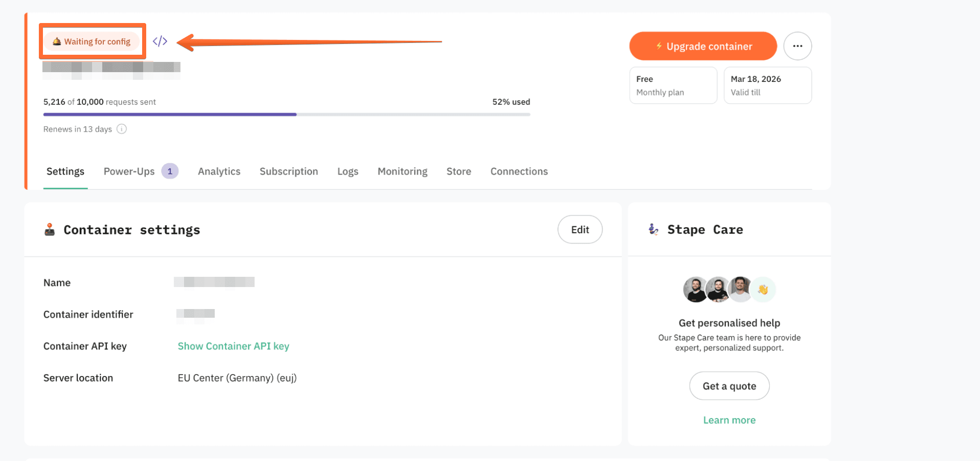The width and height of the screenshot is (980, 461).
Task: Switch to the Analytics tab
Action: (219, 171)
